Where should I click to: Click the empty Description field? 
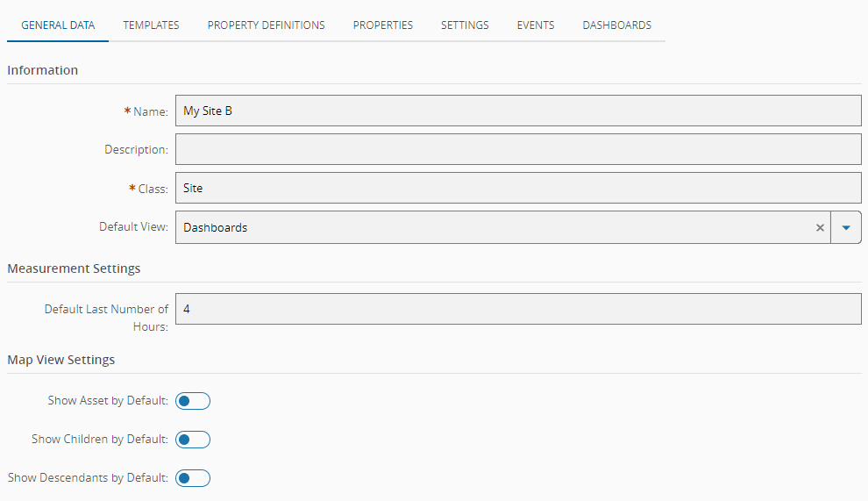click(517, 149)
